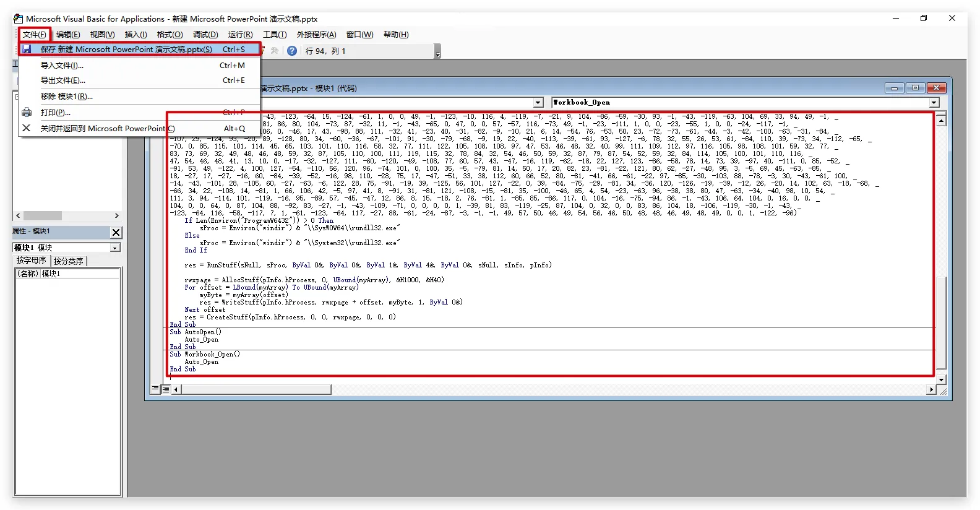Click code window horizontal scroll right arrow
Image resolution: width=980 pixels, height=510 pixels.
point(932,389)
